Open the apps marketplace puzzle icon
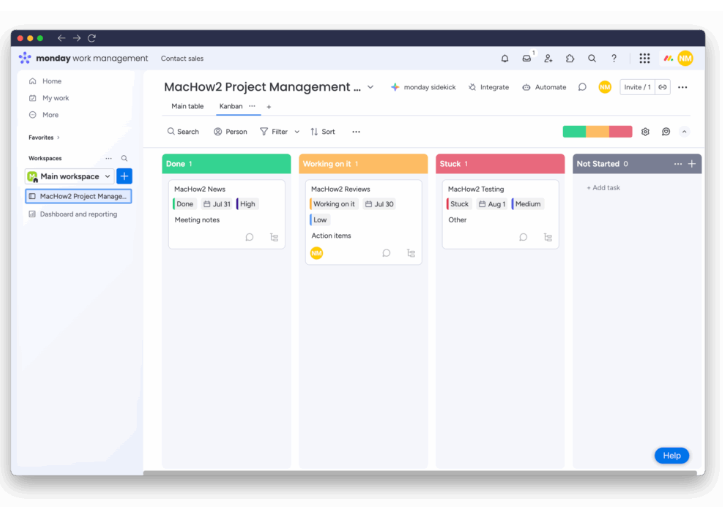The image size is (723, 507). click(x=570, y=59)
